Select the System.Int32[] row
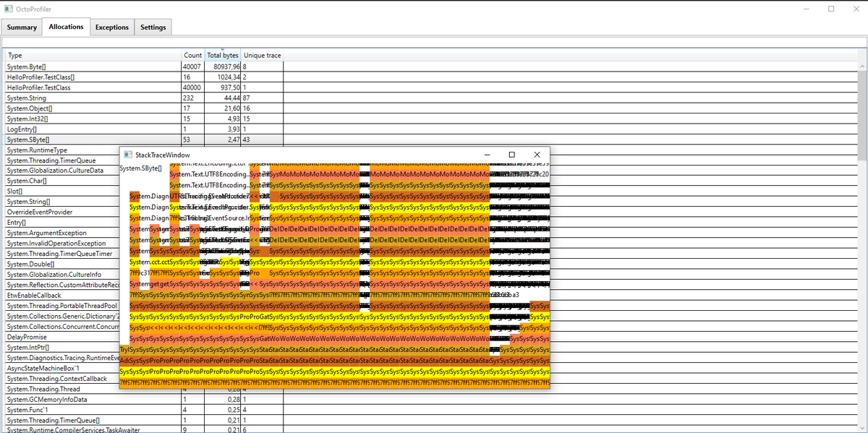The height and width of the screenshot is (433, 868). click(x=430, y=119)
